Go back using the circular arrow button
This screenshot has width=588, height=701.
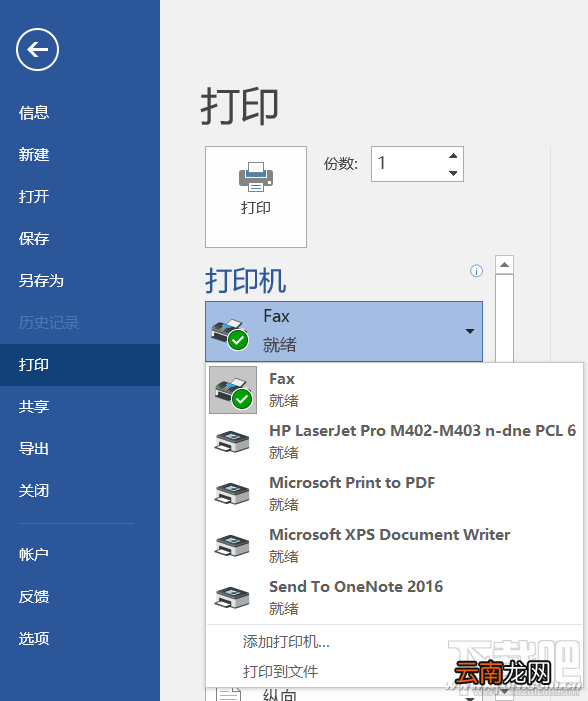pyautogui.click(x=38, y=50)
